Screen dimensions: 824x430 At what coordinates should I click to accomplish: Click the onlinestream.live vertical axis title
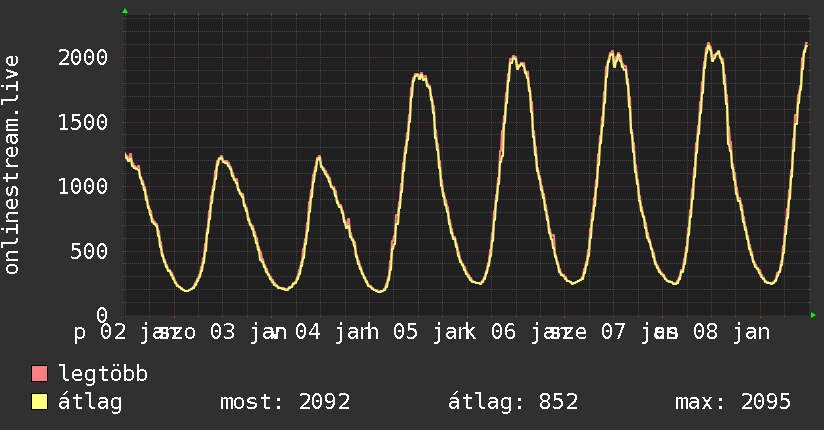click(x=12, y=165)
